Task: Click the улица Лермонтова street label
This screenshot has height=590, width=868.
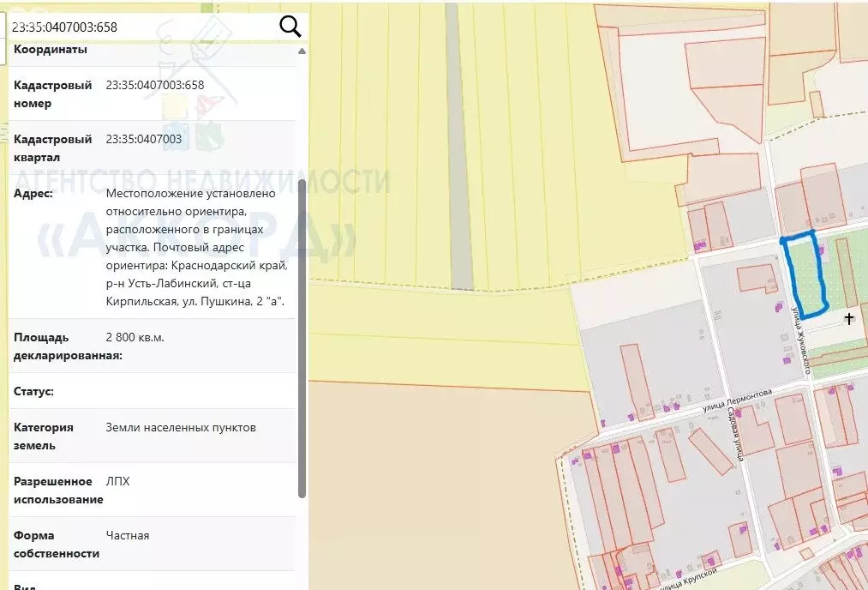Action: tap(737, 400)
